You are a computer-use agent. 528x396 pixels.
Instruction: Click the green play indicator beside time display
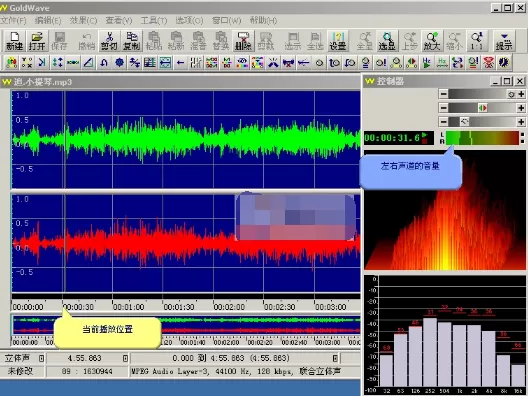click(x=425, y=135)
